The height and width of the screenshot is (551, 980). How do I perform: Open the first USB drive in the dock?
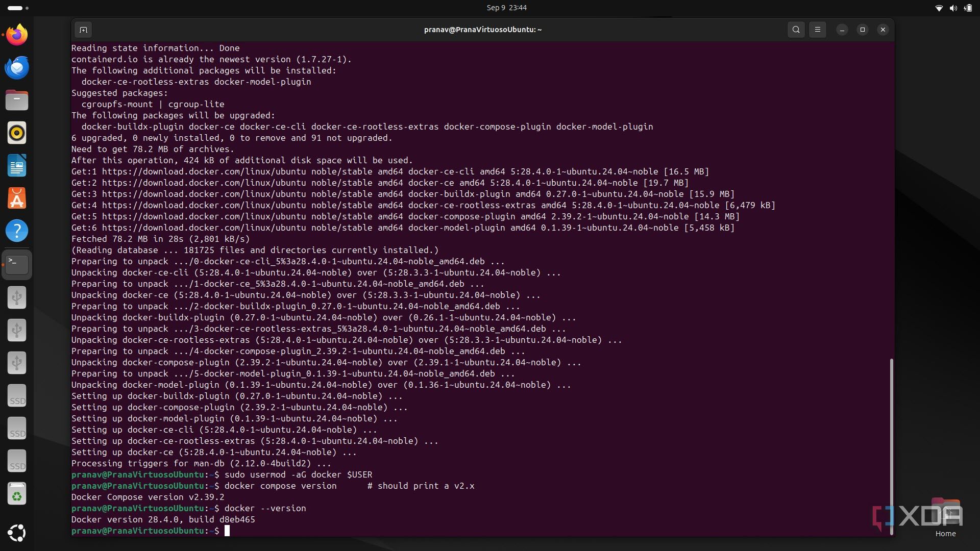pos(17,297)
